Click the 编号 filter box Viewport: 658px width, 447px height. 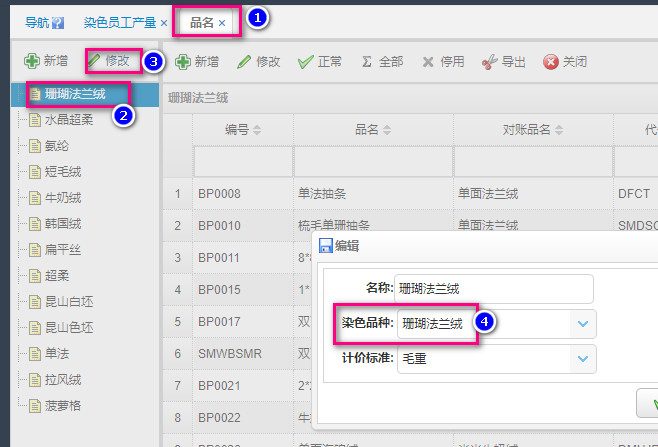click(243, 162)
